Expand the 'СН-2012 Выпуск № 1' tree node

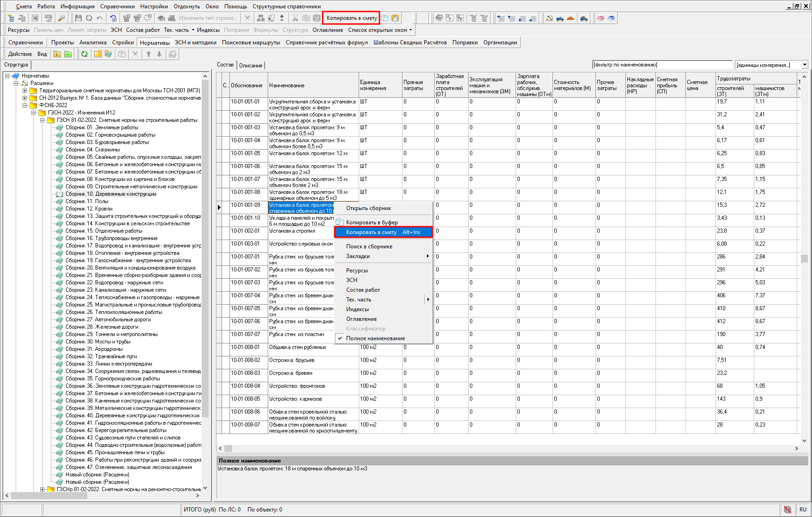(x=25, y=98)
